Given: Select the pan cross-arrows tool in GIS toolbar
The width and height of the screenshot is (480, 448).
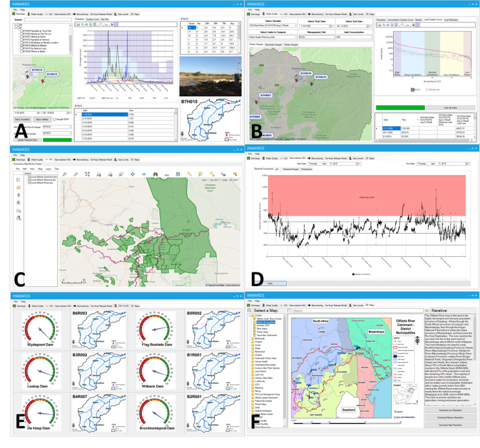Looking at the screenshot, I should tap(132, 174).
